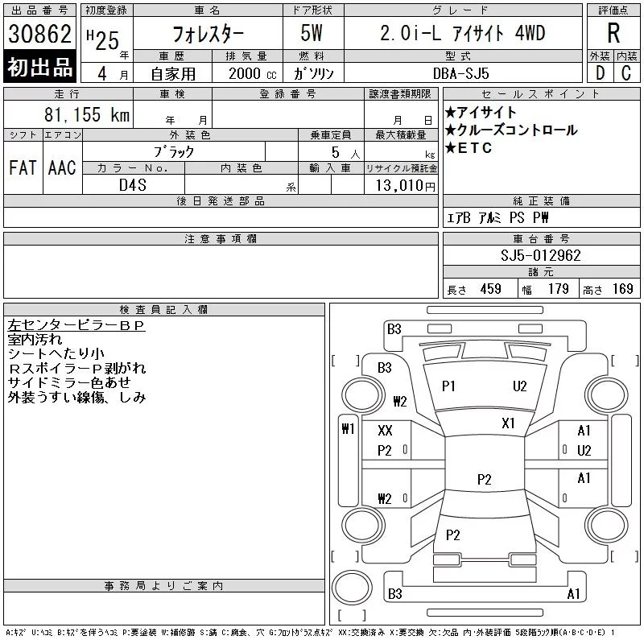This screenshot has height=644, width=644.
Task: Click the color number D4S
Action: pyautogui.click(x=134, y=185)
